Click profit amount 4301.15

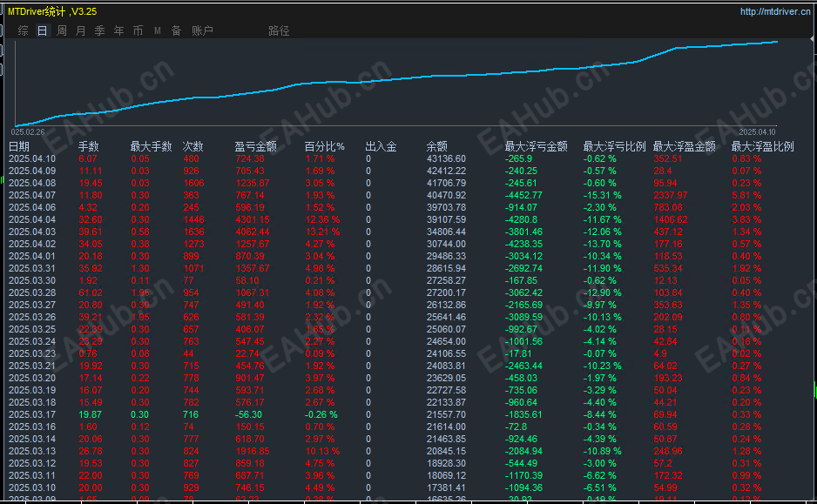(x=253, y=219)
